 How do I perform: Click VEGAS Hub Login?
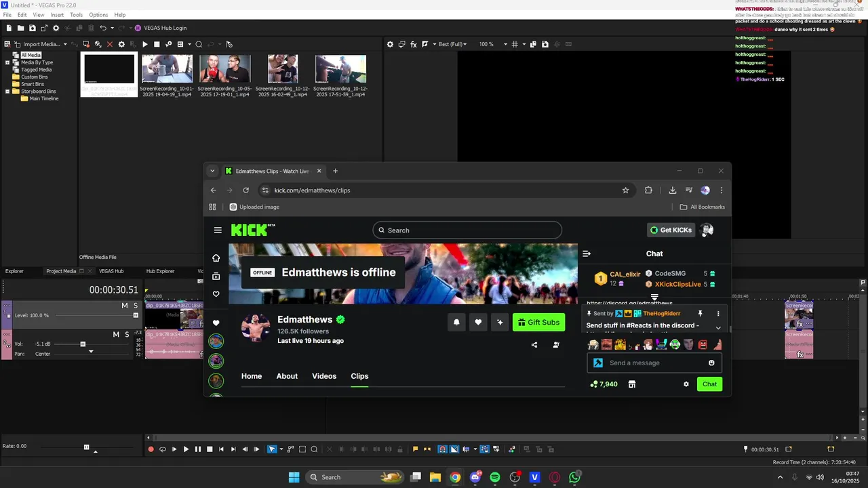pyautogui.click(x=161, y=28)
